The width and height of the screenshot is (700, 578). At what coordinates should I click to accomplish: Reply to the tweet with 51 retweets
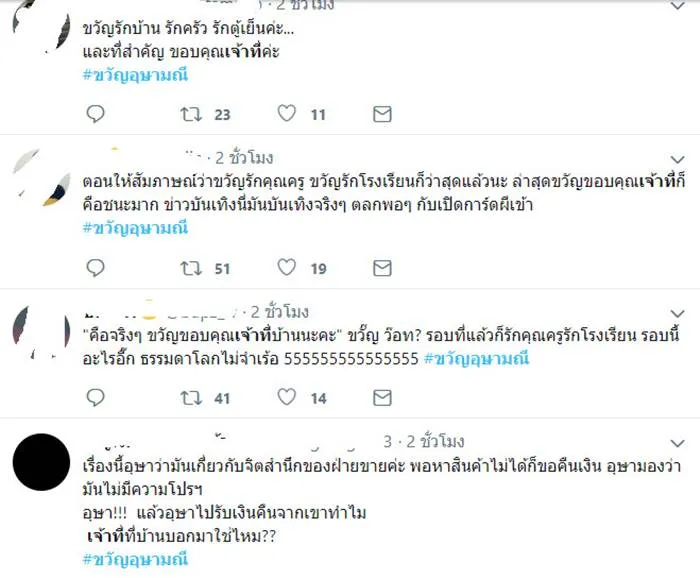(x=95, y=268)
